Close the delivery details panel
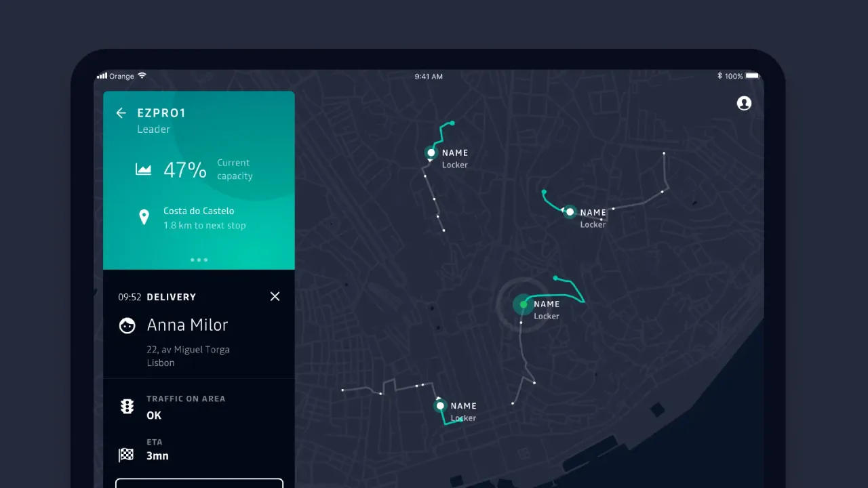Viewport: 868px width, 488px height. click(275, 296)
